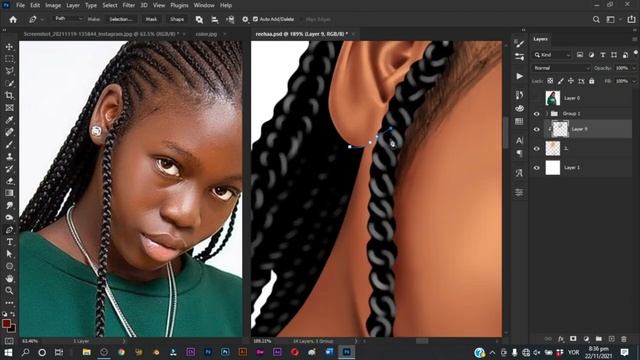Create a new group folder icon

[x=598, y=339]
